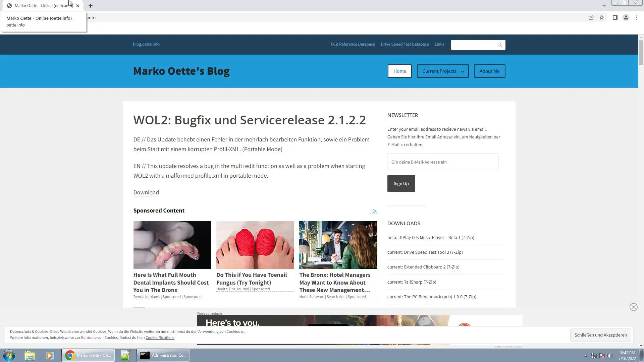Click the page vertical scrollbar thumb
The width and height of the screenshot is (644, 362).
pyautogui.click(x=641, y=52)
